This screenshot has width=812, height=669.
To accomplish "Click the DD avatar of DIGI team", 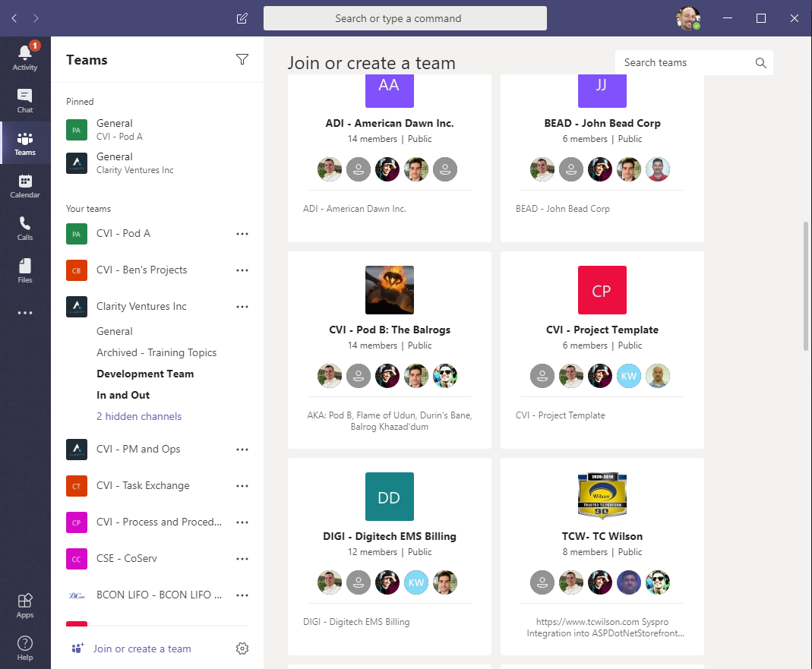I will 390,497.
